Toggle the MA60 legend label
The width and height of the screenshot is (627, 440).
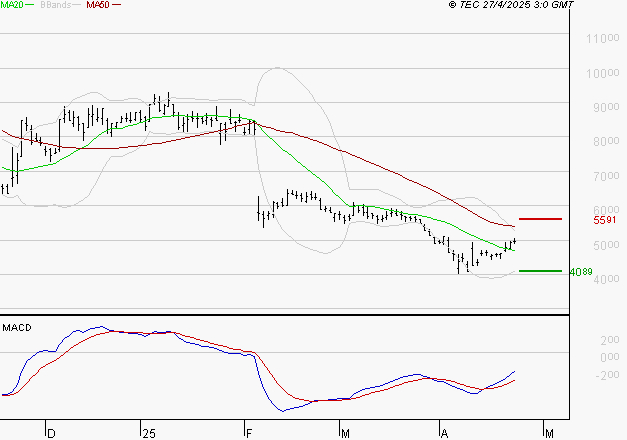point(98,5)
